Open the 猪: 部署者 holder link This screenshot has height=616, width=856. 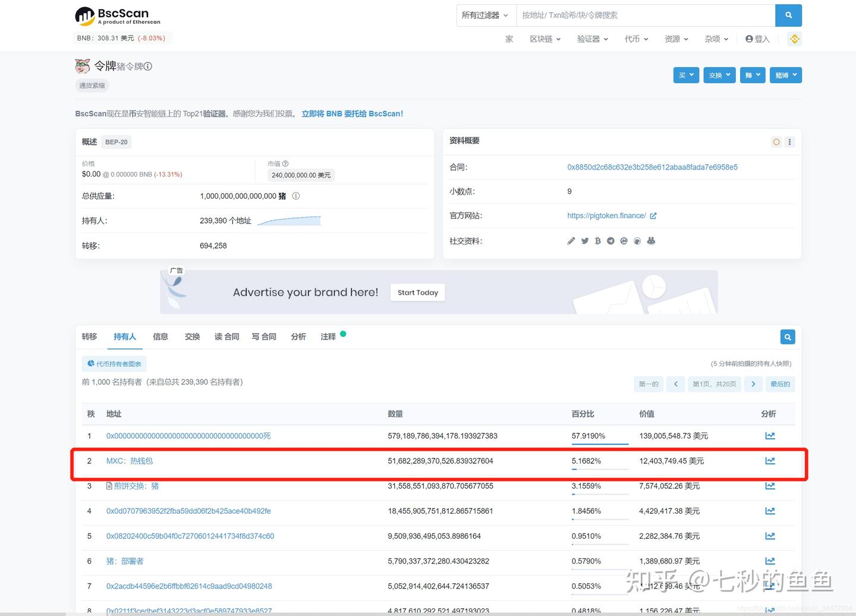125,561
